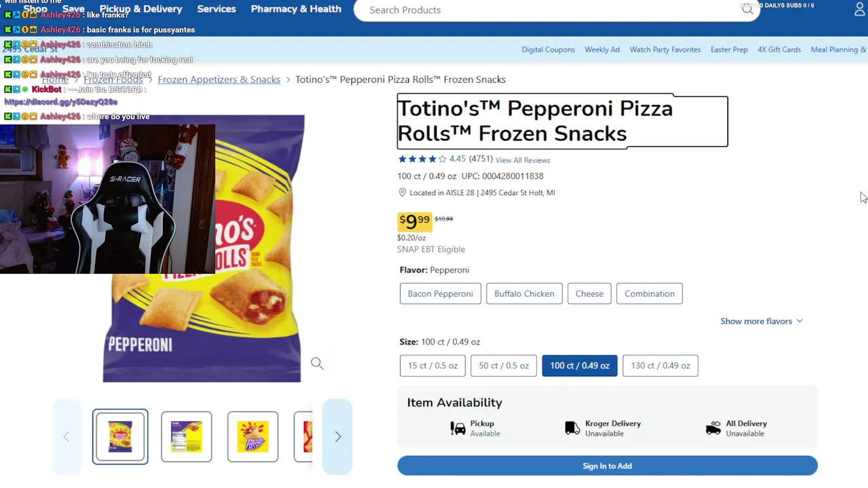Click the image zoom magnifier icon
Image resolution: width=868 pixels, height=488 pixels.
point(317,363)
